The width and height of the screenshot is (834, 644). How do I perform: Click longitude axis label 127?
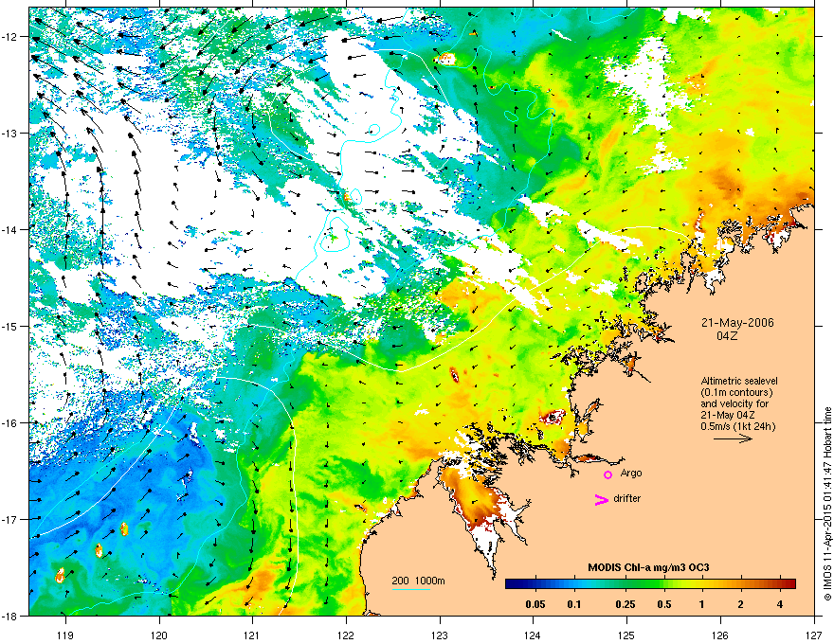pos(814,635)
